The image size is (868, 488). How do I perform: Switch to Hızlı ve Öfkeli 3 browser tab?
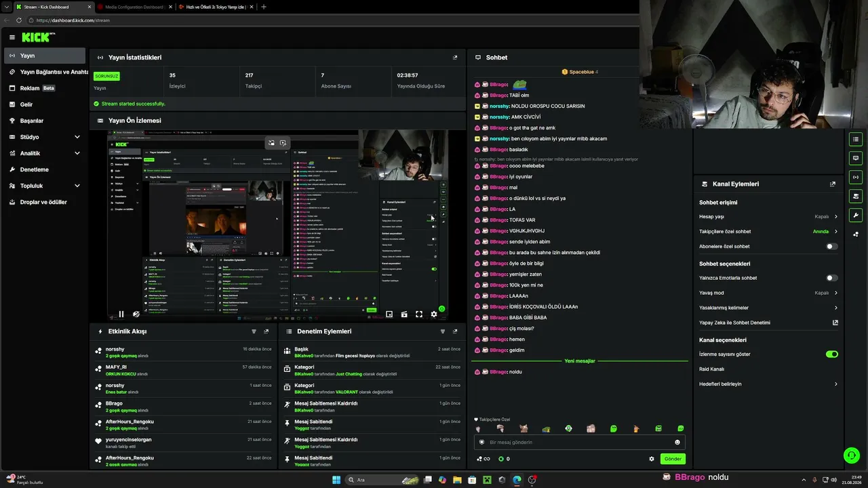[216, 7]
